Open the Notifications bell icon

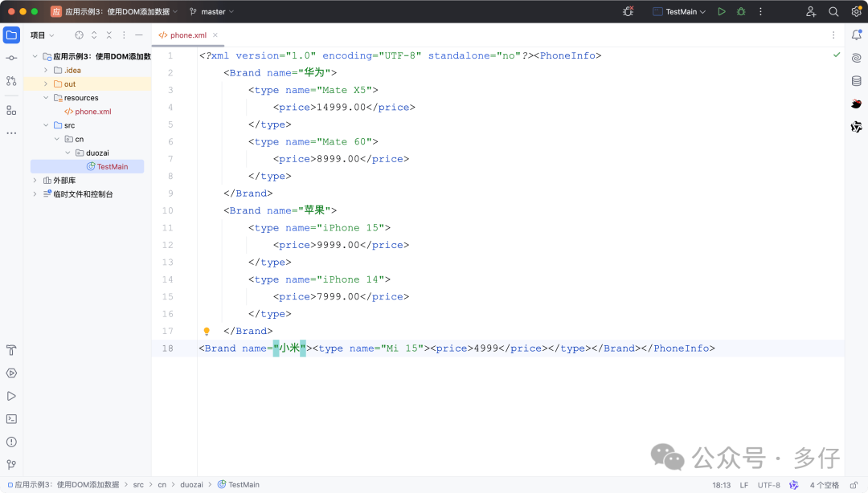click(x=857, y=35)
